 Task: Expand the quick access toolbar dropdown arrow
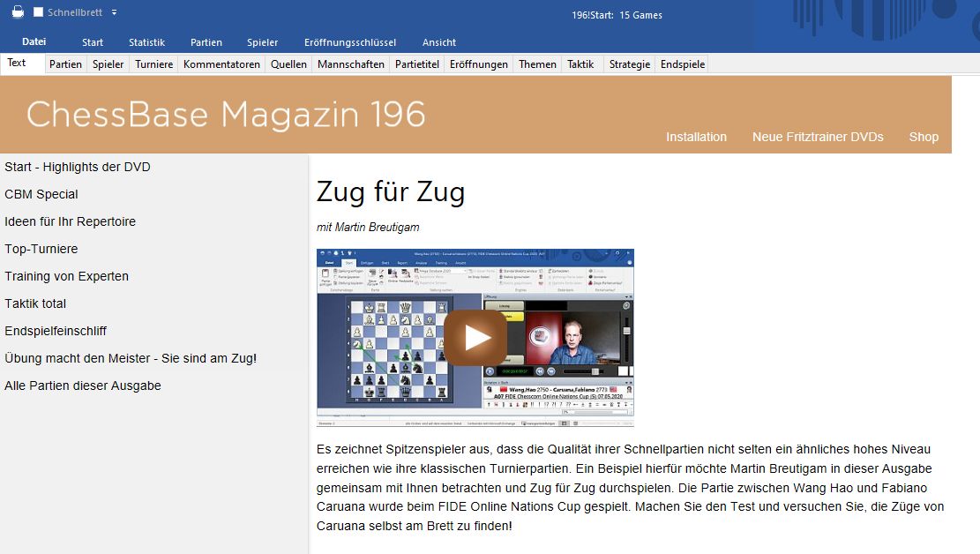coord(115,12)
